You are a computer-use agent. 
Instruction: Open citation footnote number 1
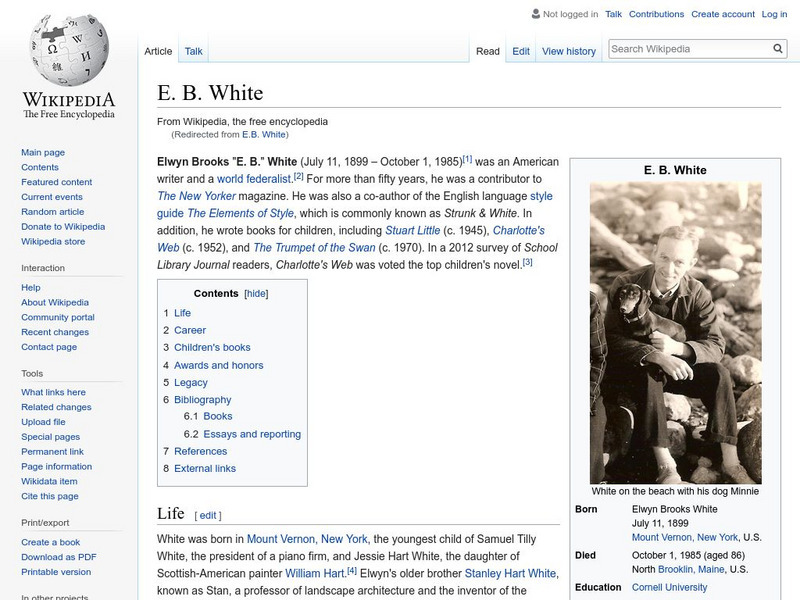tap(467, 158)
